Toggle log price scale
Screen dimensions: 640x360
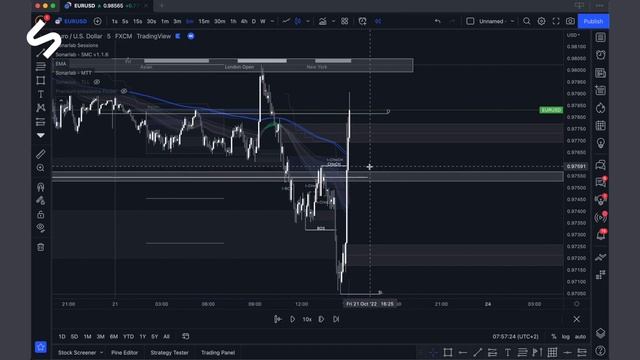pos(565,337)
